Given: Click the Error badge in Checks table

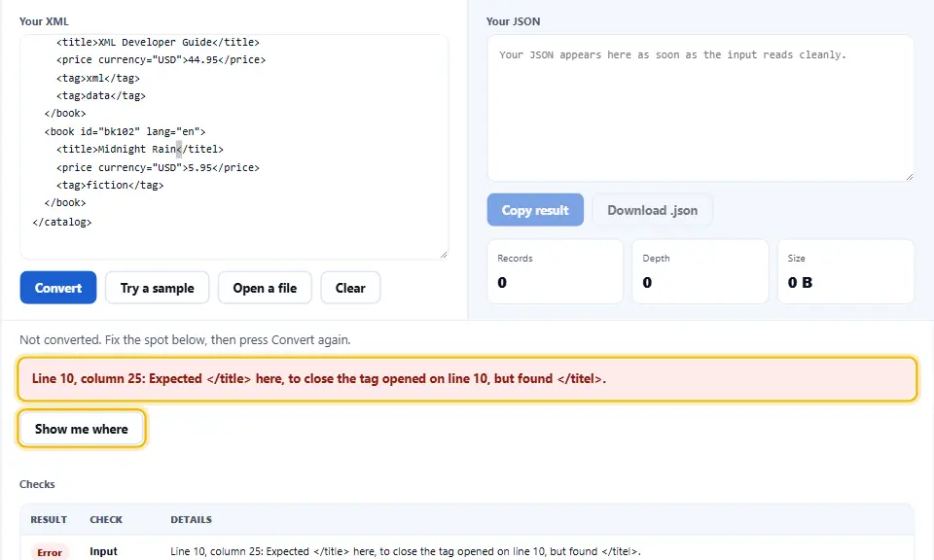Looking at the screenshot, I should (50, 552).
